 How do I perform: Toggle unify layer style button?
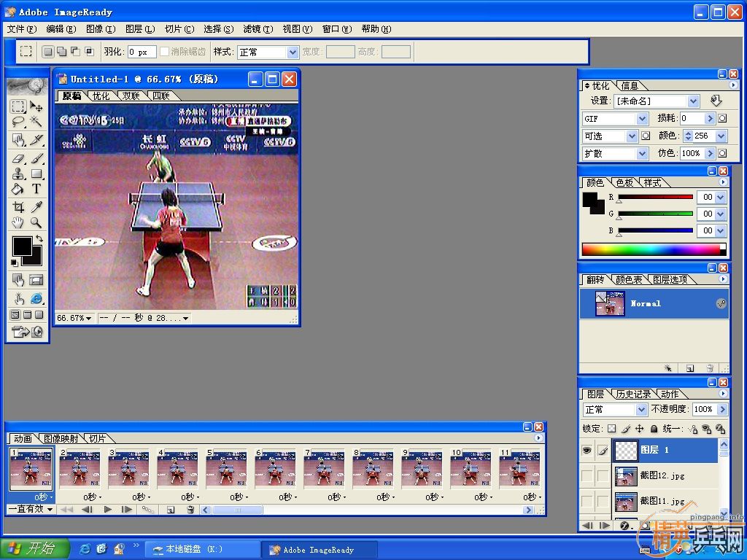tap(720, 429)
